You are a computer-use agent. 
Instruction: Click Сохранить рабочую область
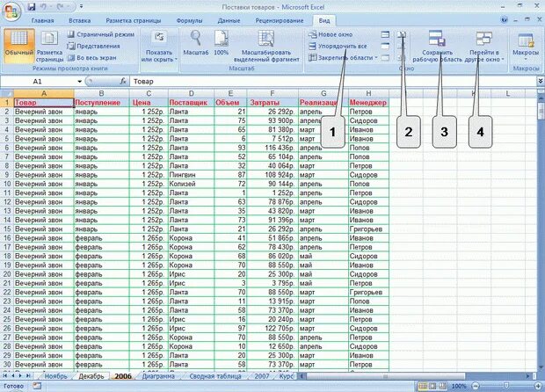pos(437,47)
